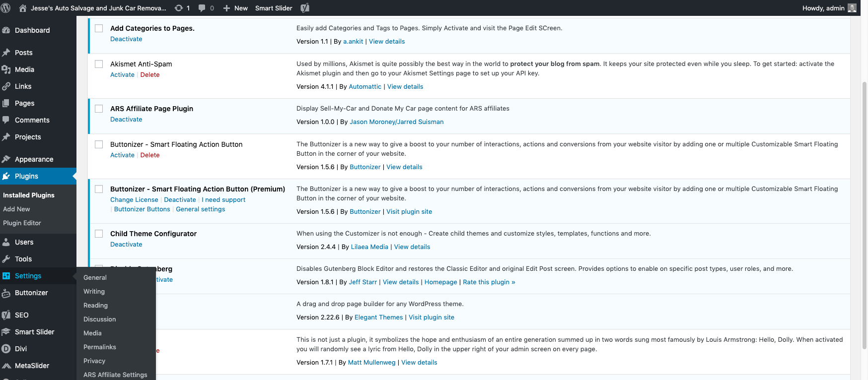868x380 pixels.
Task: Open the WordPress logo menu
Action: coord(6,8)
